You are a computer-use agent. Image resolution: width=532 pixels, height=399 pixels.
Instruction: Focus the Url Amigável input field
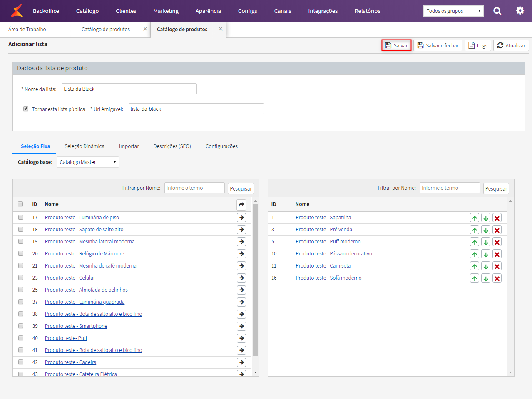point(196,109)
